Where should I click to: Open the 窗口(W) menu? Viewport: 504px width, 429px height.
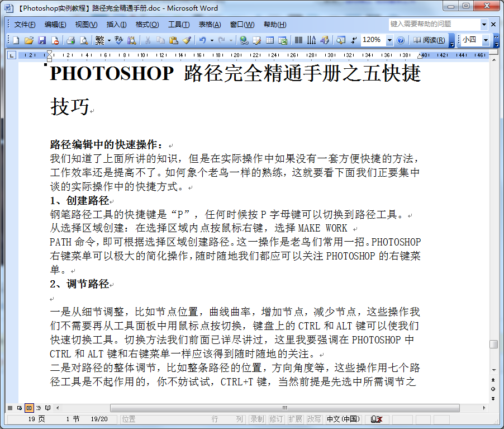(242, 25)
